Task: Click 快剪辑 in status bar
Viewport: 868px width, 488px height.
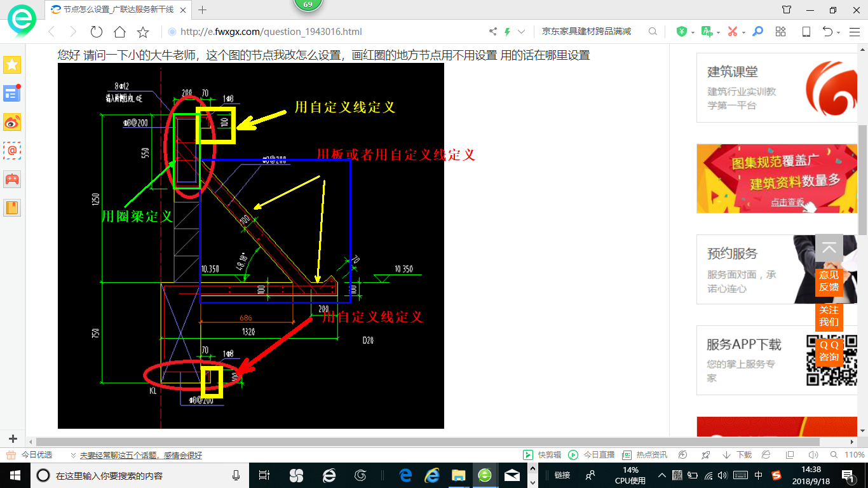Action: pos(542,455)
